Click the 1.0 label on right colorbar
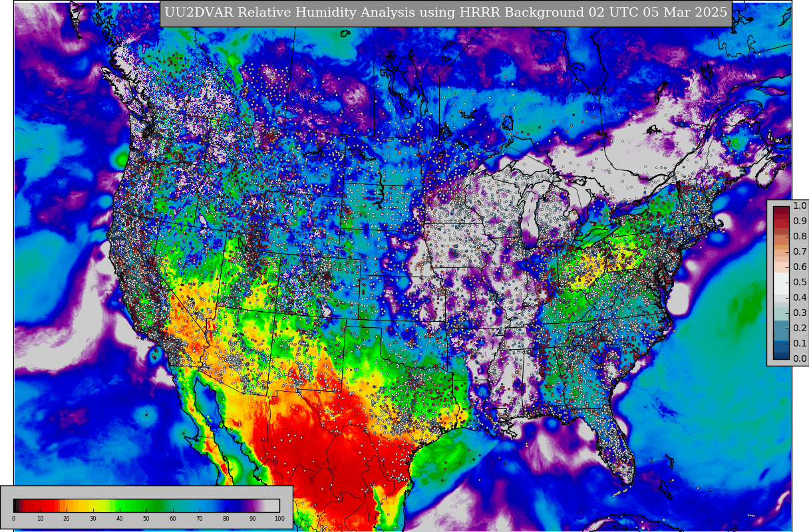The width and height of the screenshot is (809, 532). click(800, 205)
